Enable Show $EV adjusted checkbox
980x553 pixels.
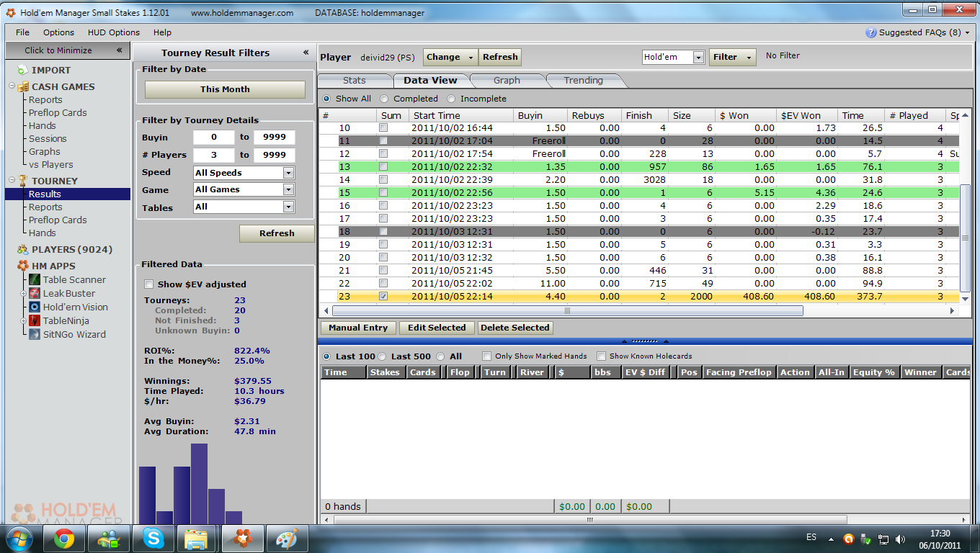[x=149, y=284]
